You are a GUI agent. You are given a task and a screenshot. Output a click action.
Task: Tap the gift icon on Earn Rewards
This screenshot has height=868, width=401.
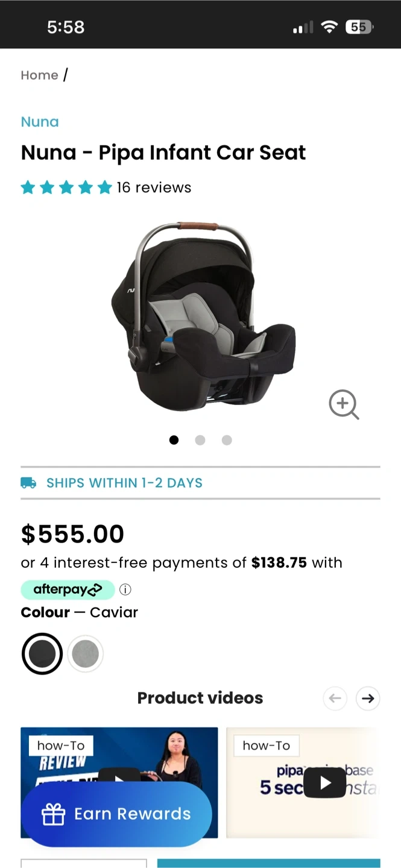point(53,814)
